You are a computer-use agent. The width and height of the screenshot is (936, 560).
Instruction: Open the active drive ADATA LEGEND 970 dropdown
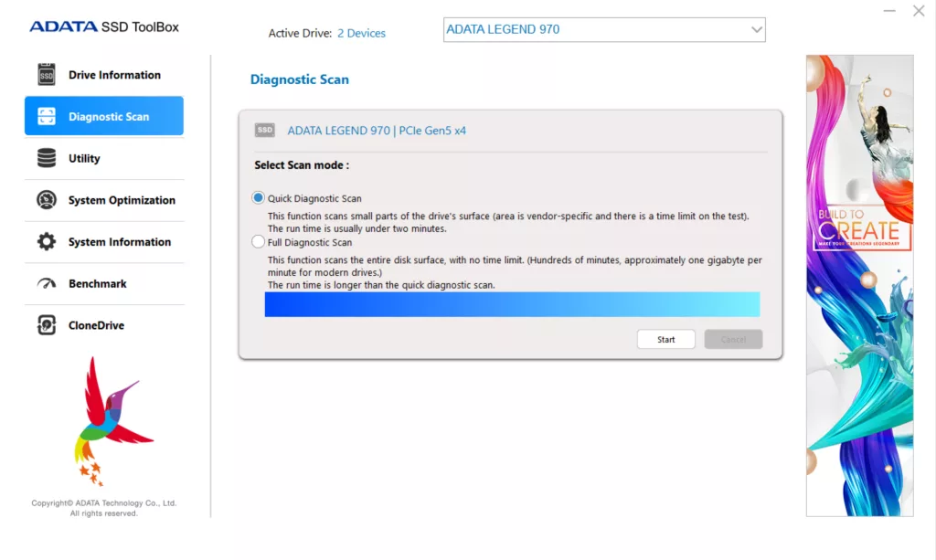pyautogui.click(x=604, y=30)
